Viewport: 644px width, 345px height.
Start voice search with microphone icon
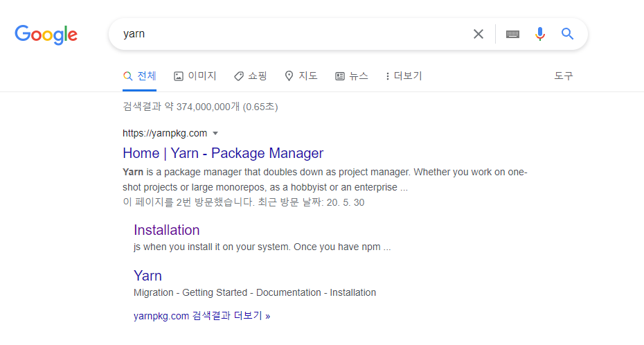coord(540,34)
